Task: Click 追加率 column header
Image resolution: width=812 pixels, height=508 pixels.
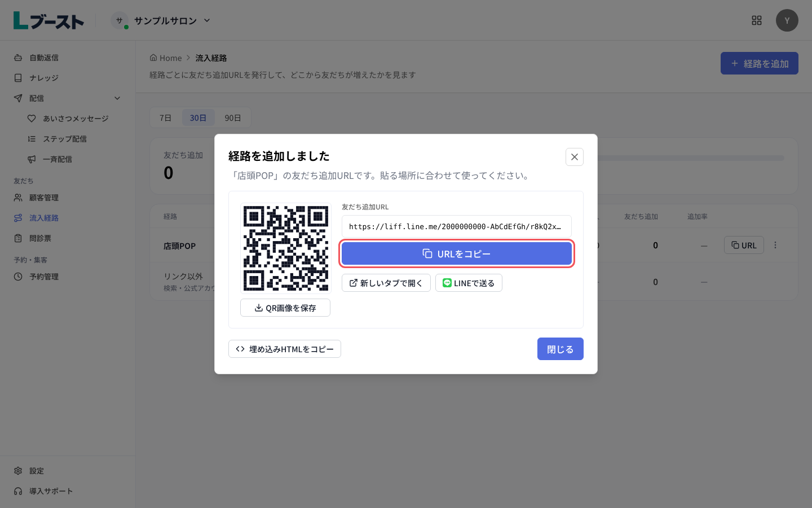Action: [x=698, y=217]
